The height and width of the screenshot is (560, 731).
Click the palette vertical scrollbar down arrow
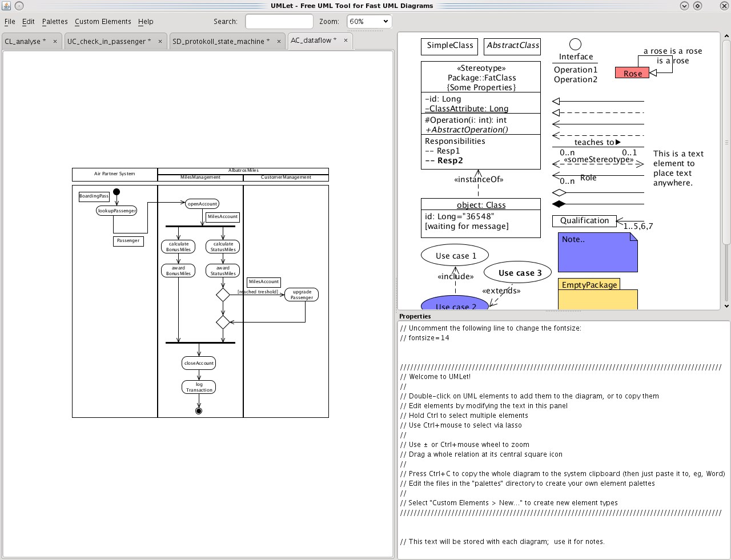(726, 306)
